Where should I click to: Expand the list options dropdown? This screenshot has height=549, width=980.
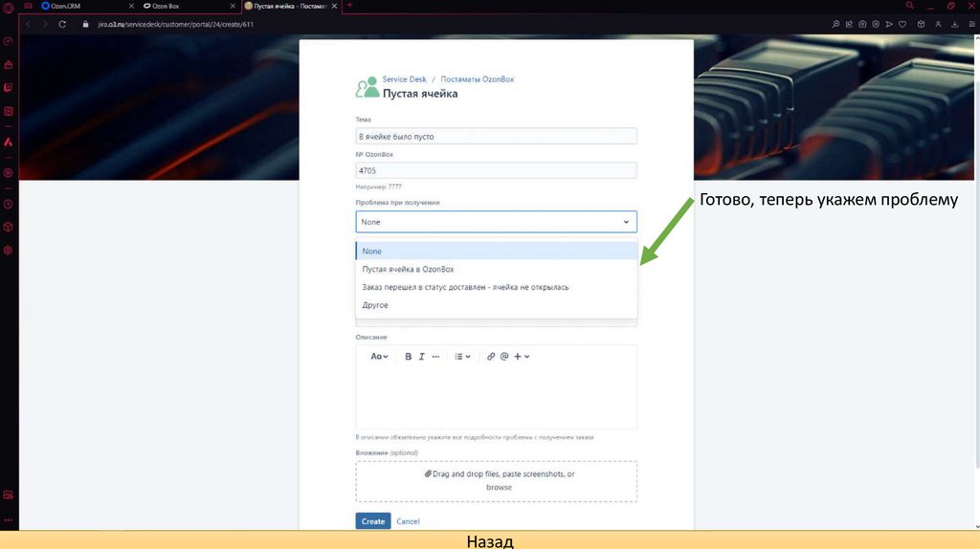click(x=462, y=357)
